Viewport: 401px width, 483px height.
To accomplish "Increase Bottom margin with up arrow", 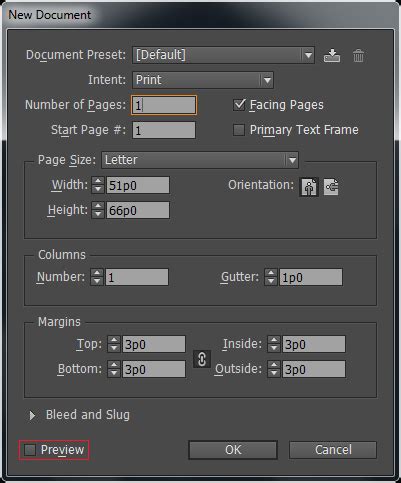I will pos(114,365).
